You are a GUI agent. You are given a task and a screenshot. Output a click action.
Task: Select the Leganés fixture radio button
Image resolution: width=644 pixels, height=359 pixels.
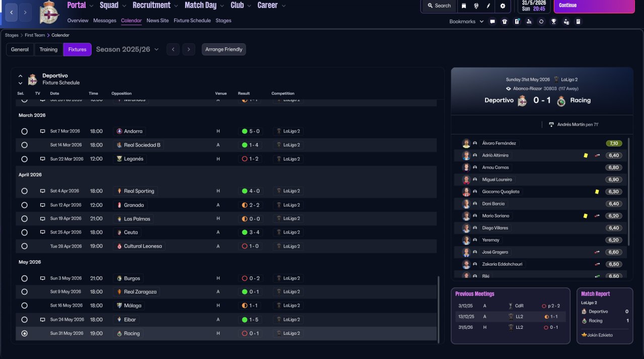click(24, 159)
